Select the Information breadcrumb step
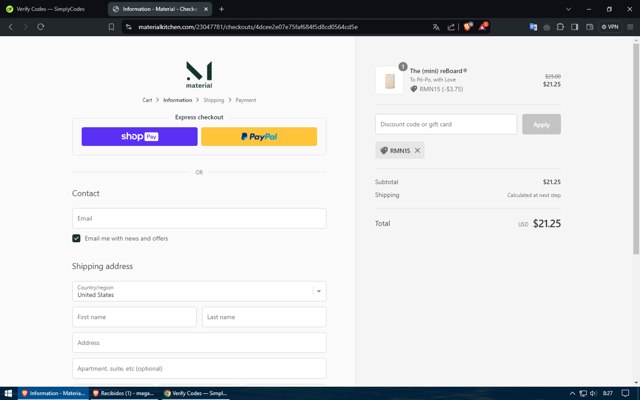Screen dimensions: 640x400 point(178,100)
